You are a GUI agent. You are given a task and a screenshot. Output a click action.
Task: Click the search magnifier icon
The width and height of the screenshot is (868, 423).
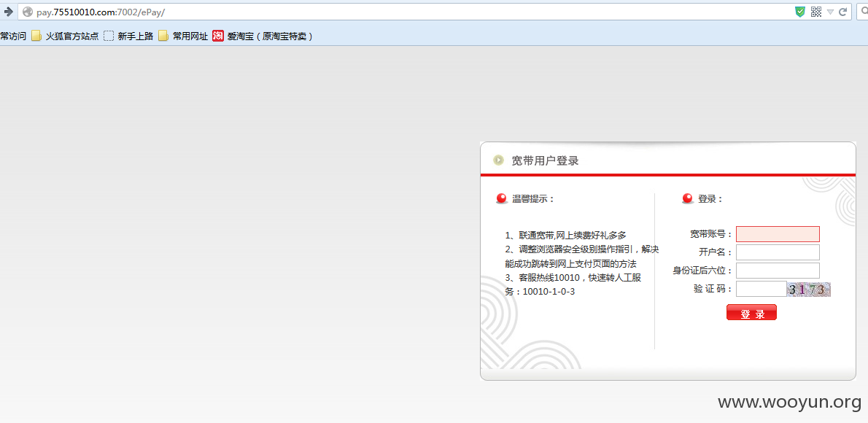click(x=864, y=12)
